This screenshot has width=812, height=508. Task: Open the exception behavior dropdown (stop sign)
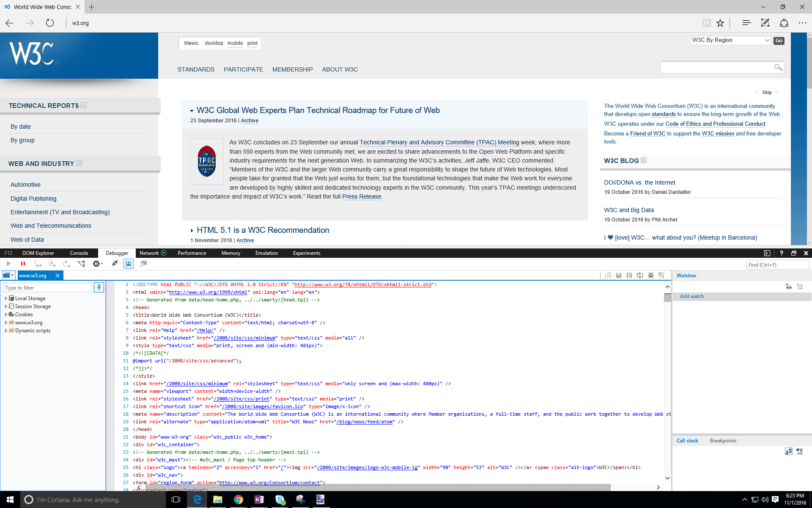(98, 264)
